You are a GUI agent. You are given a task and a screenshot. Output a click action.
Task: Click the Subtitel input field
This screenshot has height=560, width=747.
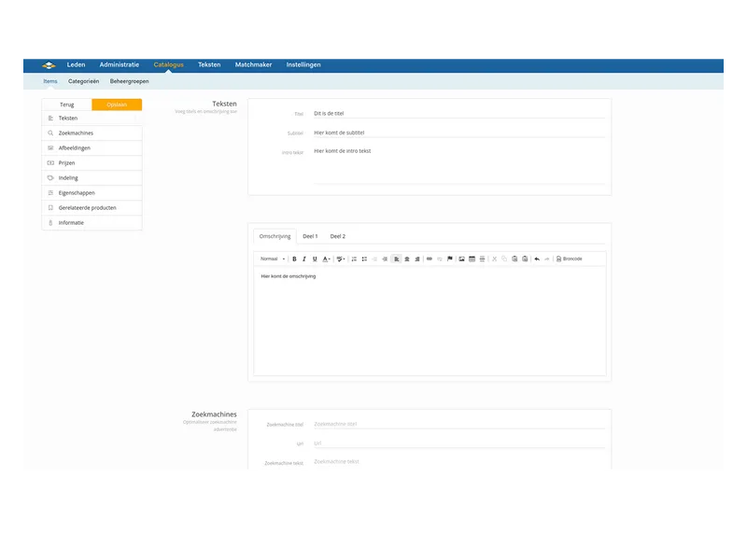point(459,133)
